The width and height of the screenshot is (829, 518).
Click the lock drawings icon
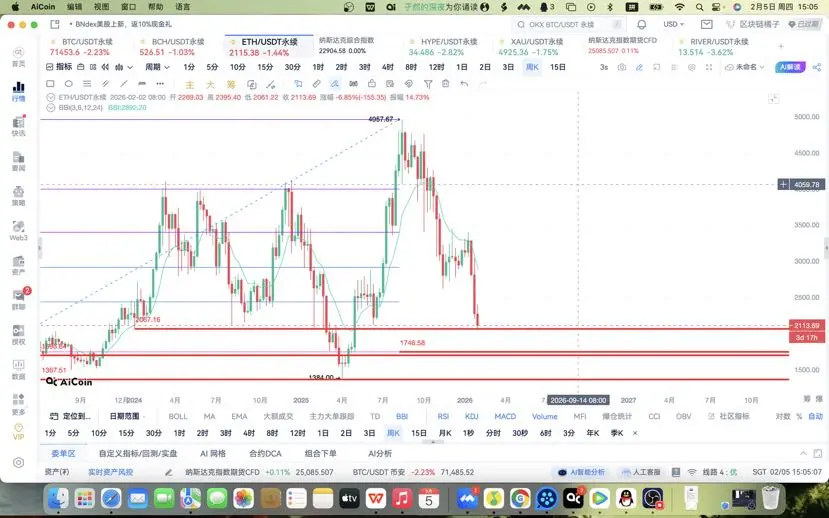coord(372,84)
